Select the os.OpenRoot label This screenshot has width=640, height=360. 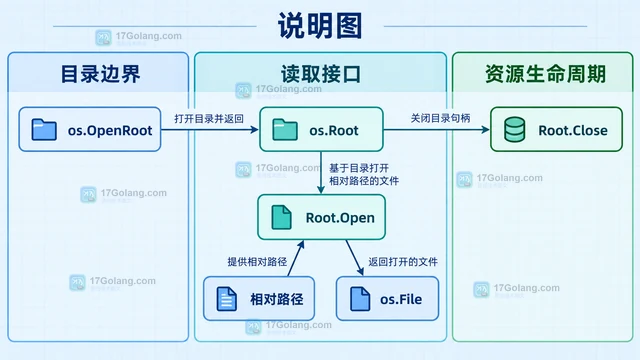pyautogui.click(x=110, y=131)
